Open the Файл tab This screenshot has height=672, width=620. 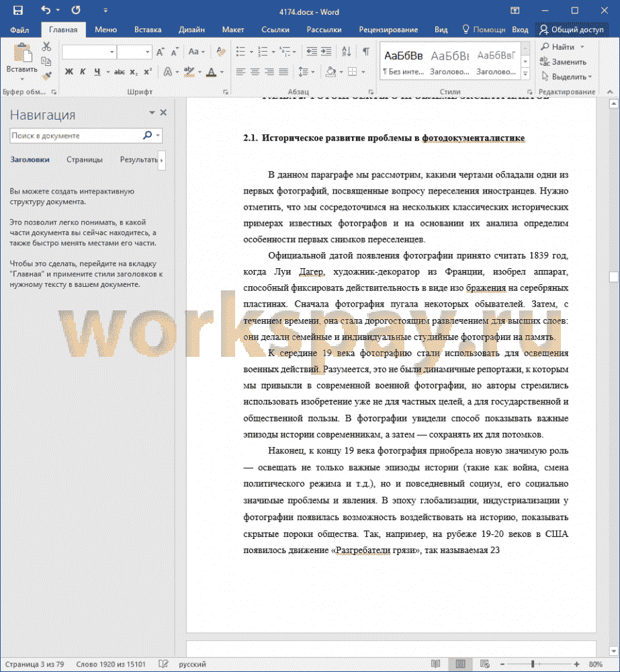(19, 30)
